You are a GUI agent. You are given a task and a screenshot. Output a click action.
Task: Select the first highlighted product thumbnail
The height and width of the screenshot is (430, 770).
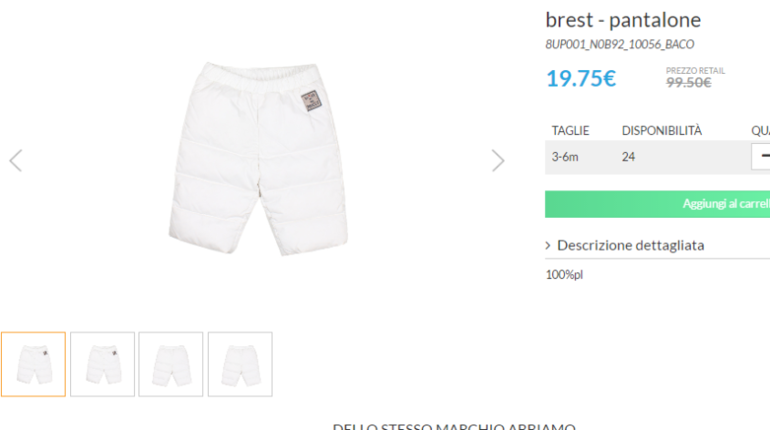click(x=33, y=364)
